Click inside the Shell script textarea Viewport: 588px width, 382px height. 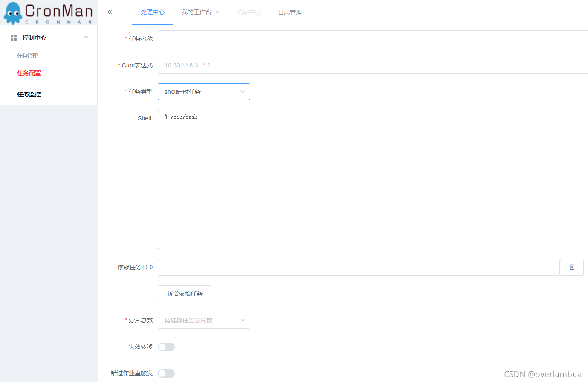373,179
